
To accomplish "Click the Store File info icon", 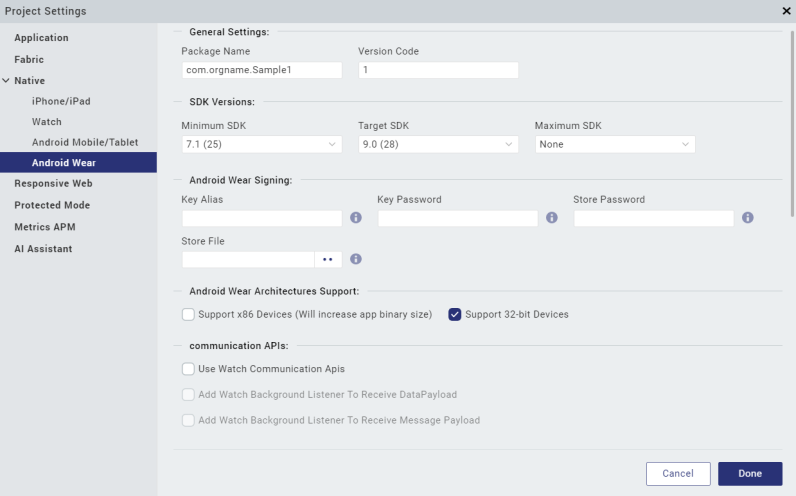I will pos(356,259).
